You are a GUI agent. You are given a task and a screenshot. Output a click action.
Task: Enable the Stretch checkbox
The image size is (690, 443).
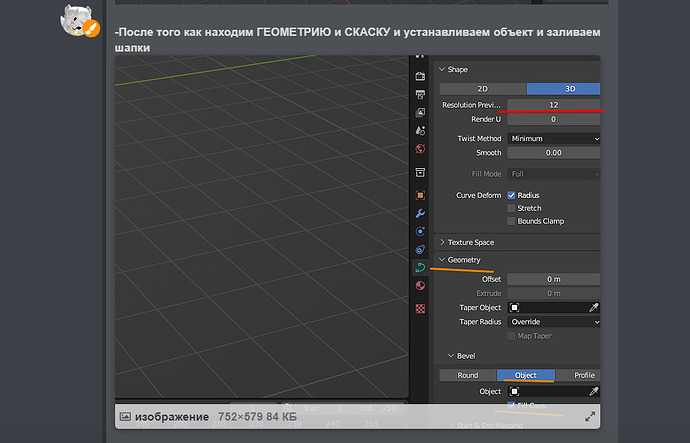click(x=512, y=208)
